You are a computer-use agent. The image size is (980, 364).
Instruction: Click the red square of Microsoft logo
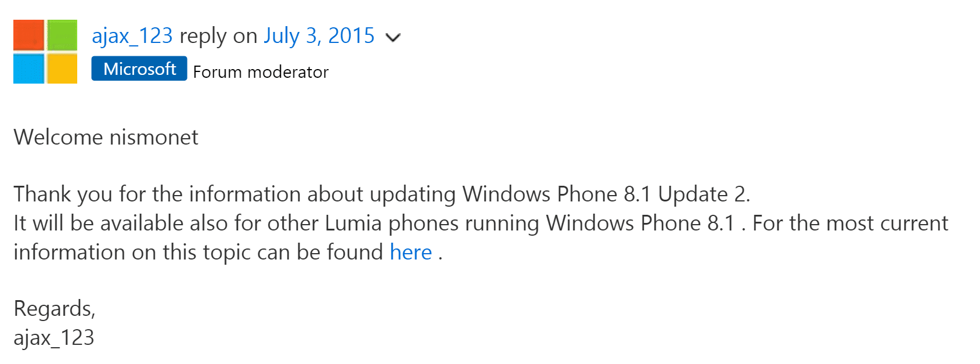[x=29, y=35]
